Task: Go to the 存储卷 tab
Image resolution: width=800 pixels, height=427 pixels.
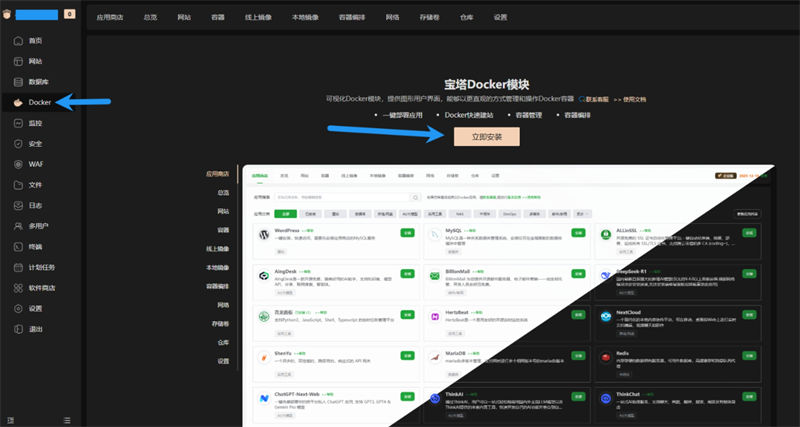Action: pyautogui.click(x=434, y=17)
